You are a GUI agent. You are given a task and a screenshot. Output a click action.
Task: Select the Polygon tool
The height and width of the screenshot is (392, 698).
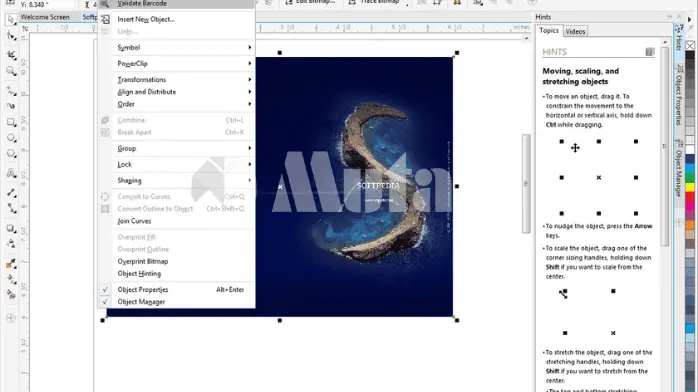pyautogui.click(x=11, y=154)
